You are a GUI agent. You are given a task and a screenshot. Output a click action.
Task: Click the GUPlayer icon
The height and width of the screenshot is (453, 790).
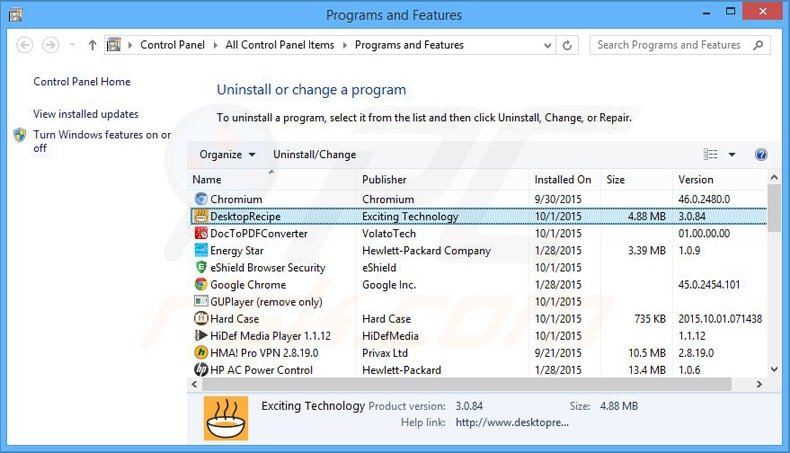pos(201,301)
